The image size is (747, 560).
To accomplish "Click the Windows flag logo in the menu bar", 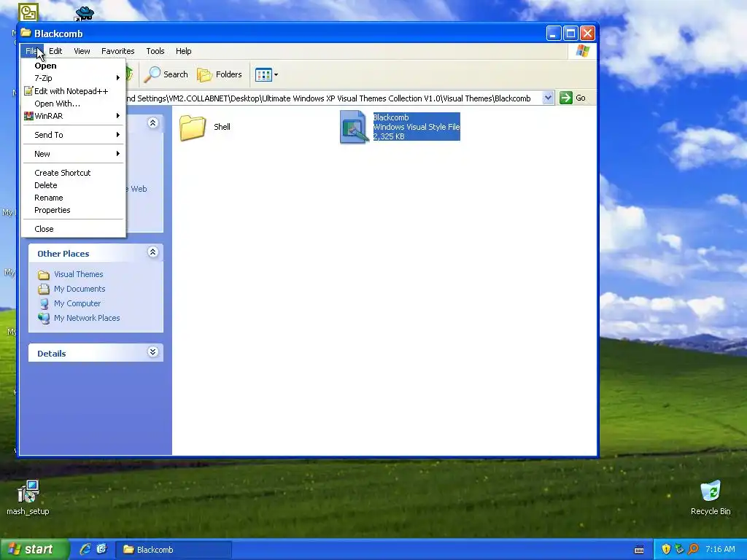I will tap(582, 51).
